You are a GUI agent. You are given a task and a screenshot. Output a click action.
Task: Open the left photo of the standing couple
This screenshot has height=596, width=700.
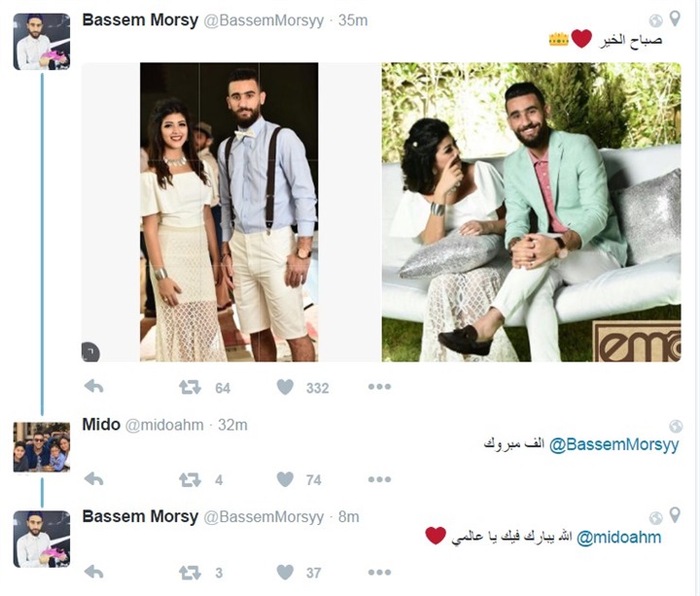click(x=229, y=212)
